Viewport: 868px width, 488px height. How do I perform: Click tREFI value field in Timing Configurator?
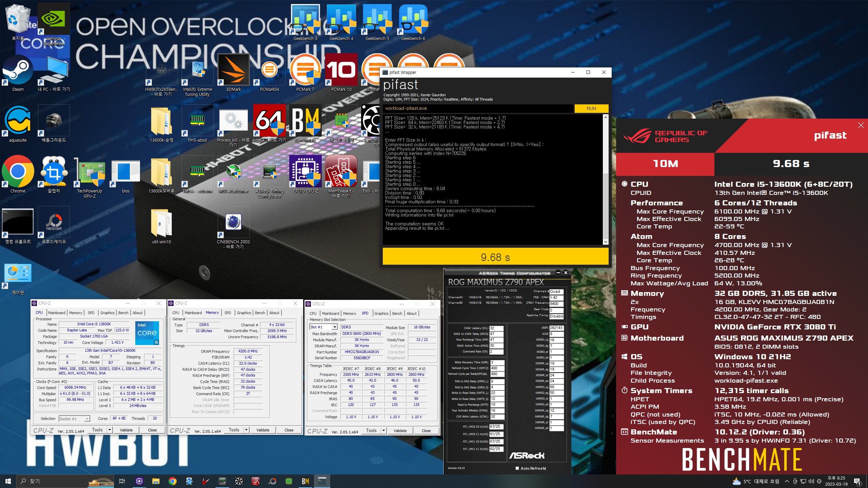[556, 328]
